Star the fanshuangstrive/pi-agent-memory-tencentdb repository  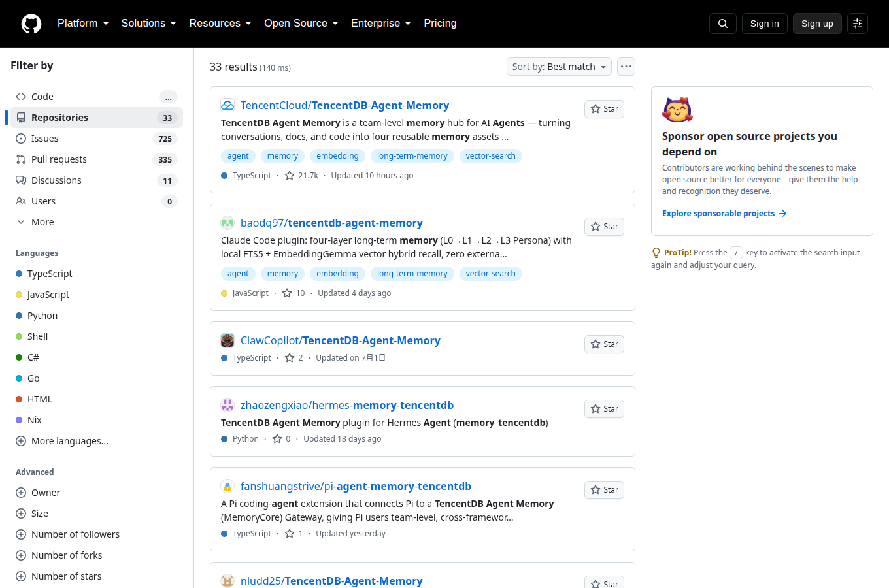[x=604, y=490]
